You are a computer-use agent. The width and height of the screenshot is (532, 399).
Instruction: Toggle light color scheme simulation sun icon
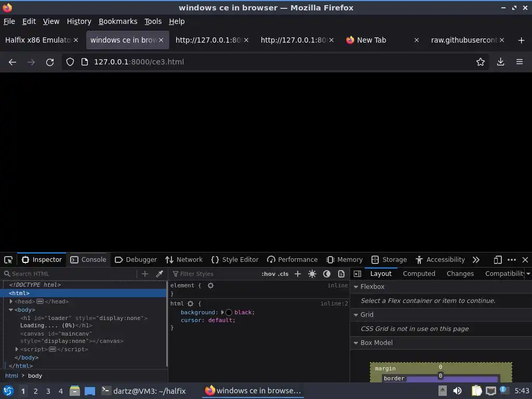click(312, 274)
